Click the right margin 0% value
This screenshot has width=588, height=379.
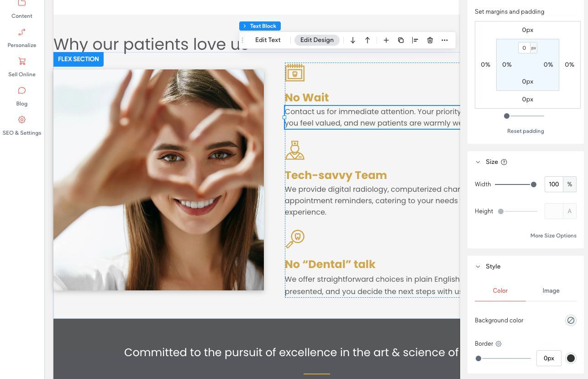click(569, 65)
